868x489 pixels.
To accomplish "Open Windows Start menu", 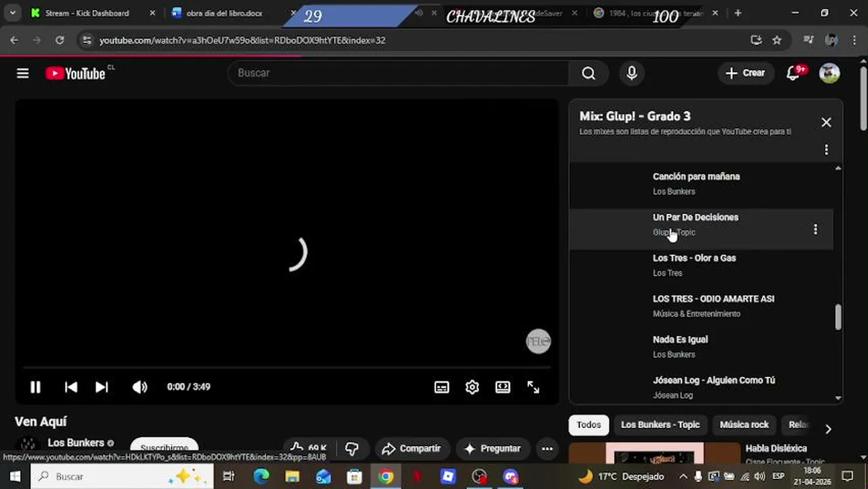I will (15, 477).
